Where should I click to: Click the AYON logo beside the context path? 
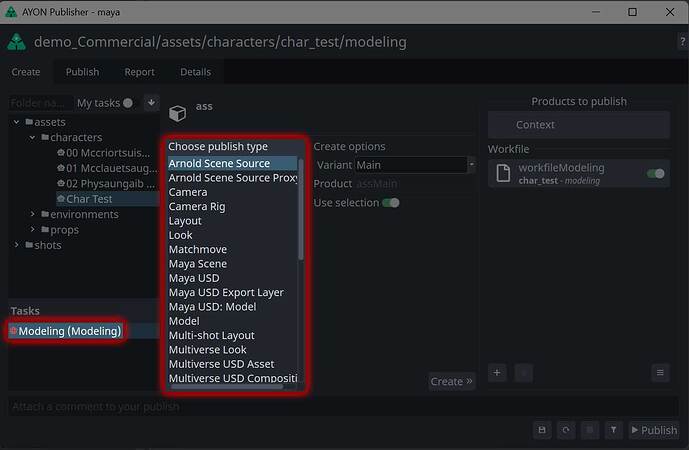[x=17, y=42]
